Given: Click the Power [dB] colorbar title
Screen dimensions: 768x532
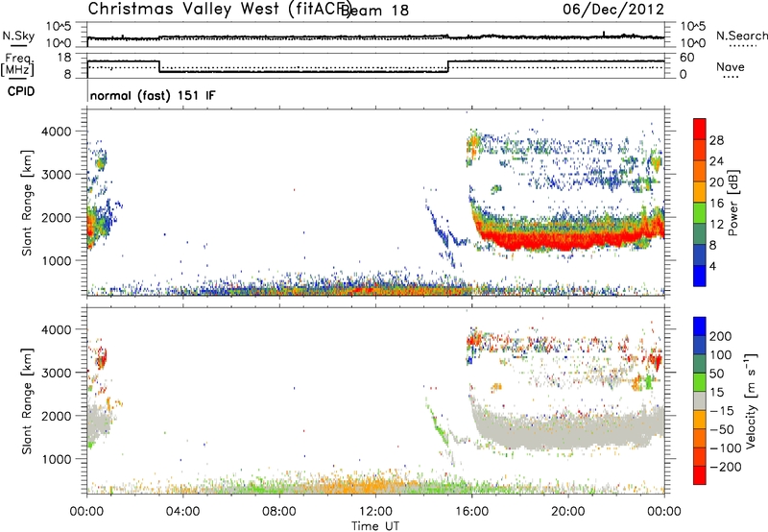Looking at the screenshot, I should [x=732, y=203].
